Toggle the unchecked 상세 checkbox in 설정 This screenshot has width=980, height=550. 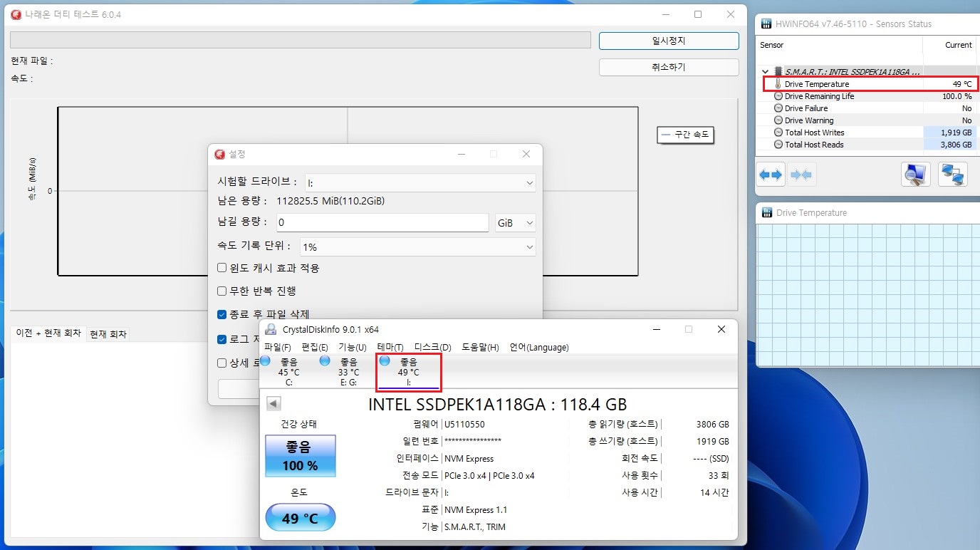coord(222,363)
